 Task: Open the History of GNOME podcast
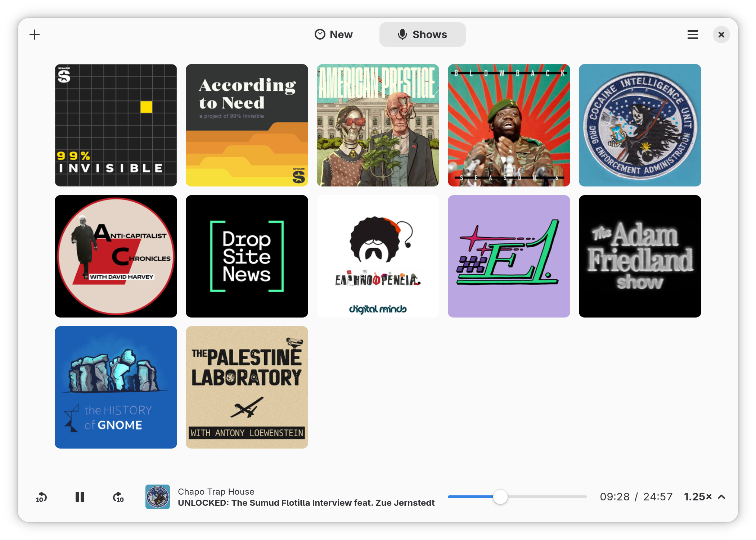pyautogui.click(x=116, y=387)
